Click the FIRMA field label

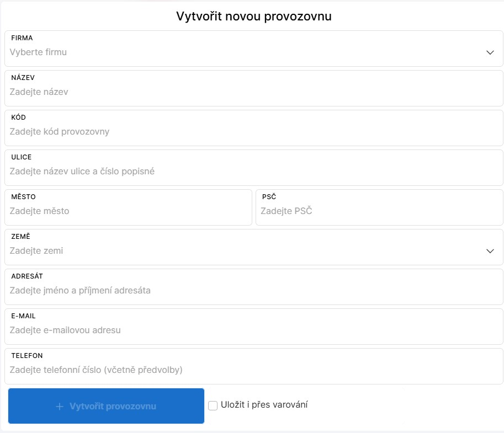pyautogui.click(x=22, y=38)
